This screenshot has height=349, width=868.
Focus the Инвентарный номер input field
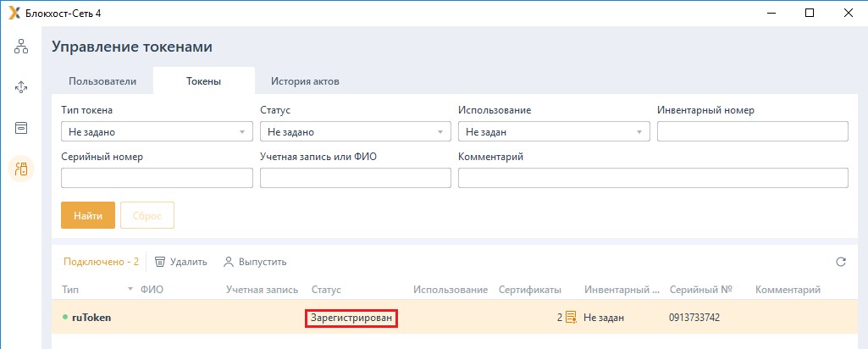point(752,131)
